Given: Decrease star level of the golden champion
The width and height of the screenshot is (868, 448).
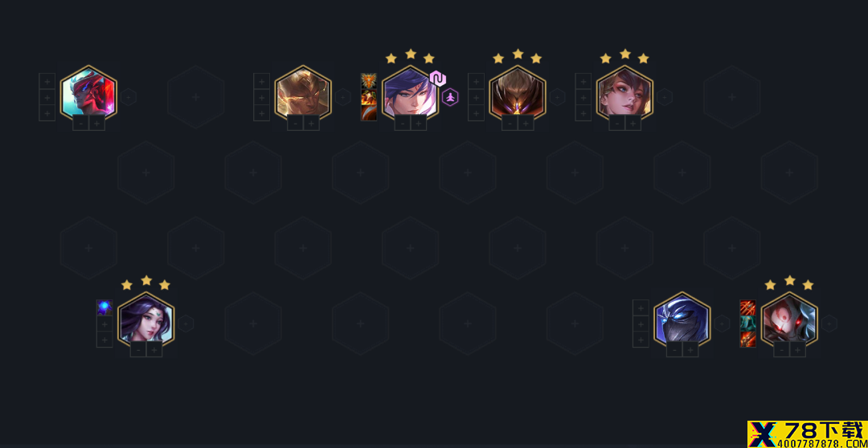Looking at the screenshot, I should (295, 124).
